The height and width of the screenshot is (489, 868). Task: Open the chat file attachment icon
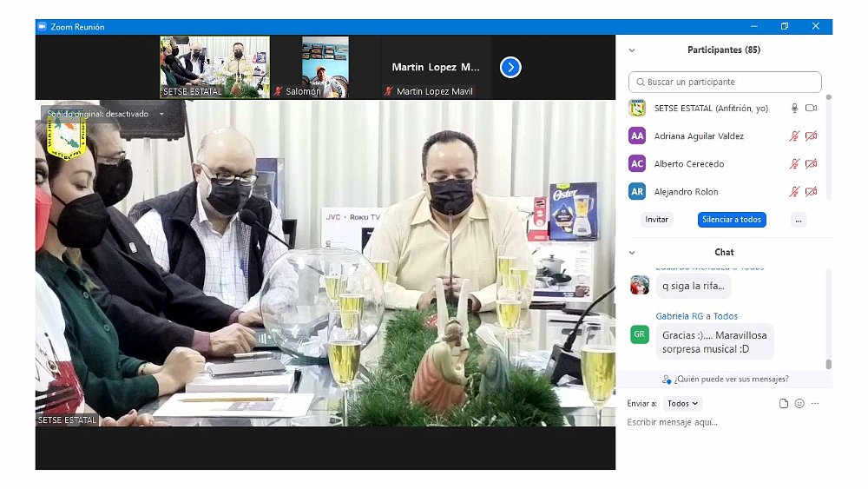[x=784, y=404]
